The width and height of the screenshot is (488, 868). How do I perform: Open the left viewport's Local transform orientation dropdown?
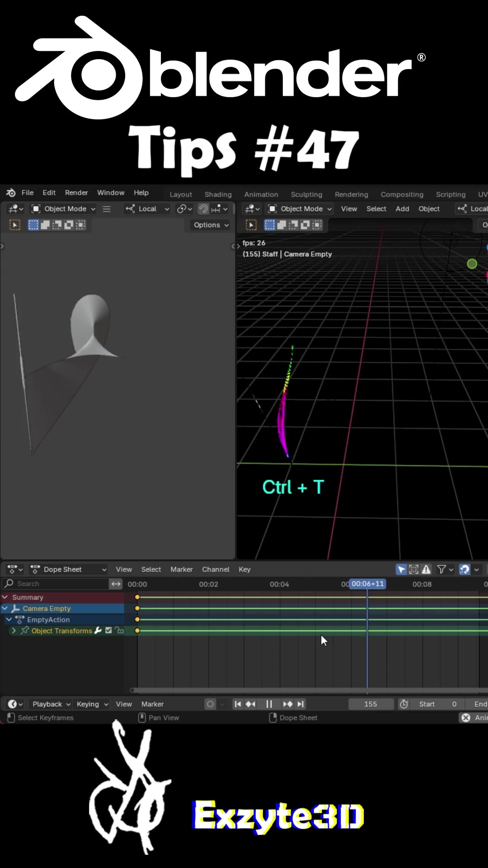click(x=147, y=208)
